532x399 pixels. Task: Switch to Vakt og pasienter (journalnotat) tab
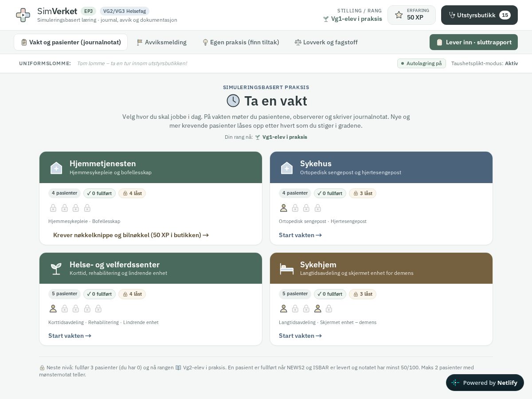[x=71, y=42]
